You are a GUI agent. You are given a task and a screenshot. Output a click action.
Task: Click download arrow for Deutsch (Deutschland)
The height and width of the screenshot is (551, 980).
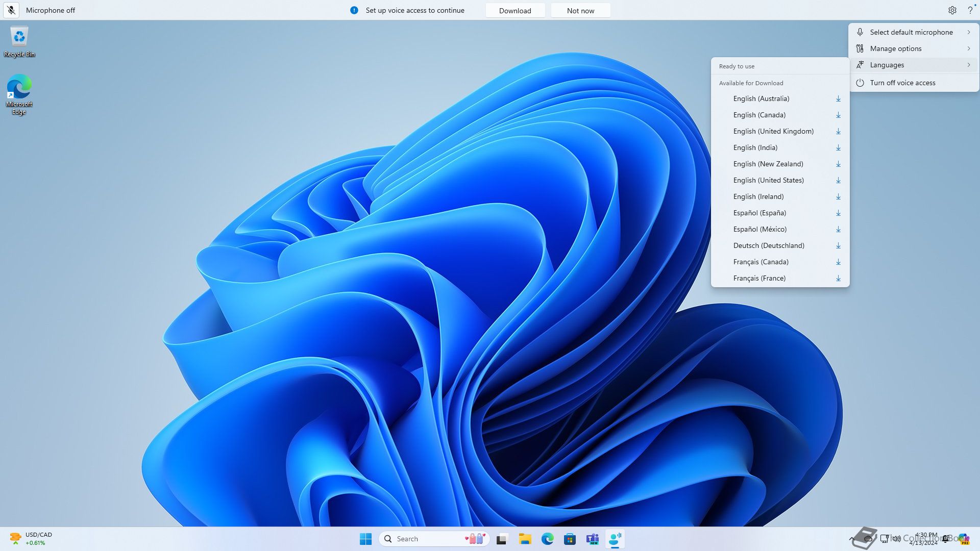coord(838,245)
